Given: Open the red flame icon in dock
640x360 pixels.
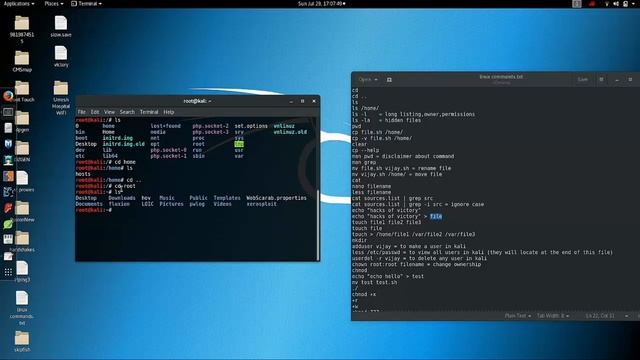Looking at the screenshot, I should click(8, 208).
